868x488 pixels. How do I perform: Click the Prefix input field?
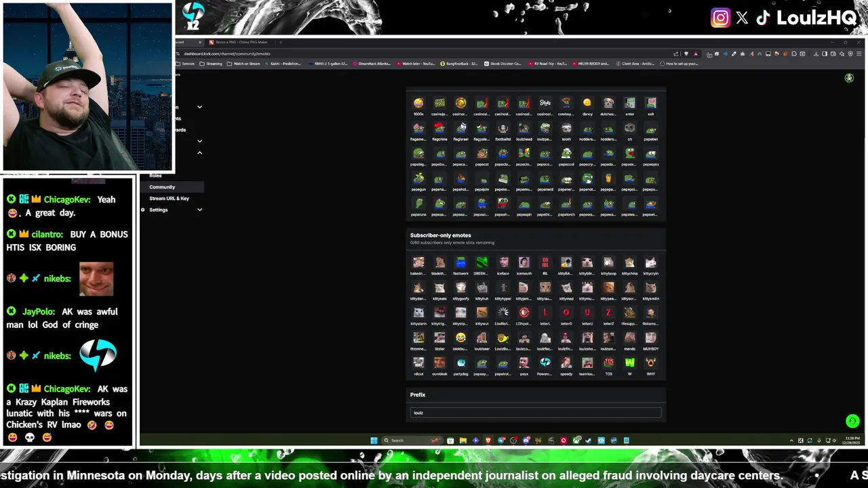point(536,413)
